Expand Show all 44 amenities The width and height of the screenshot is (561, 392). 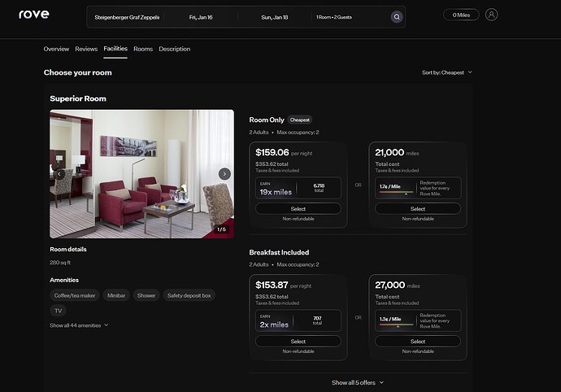(79, 325)
